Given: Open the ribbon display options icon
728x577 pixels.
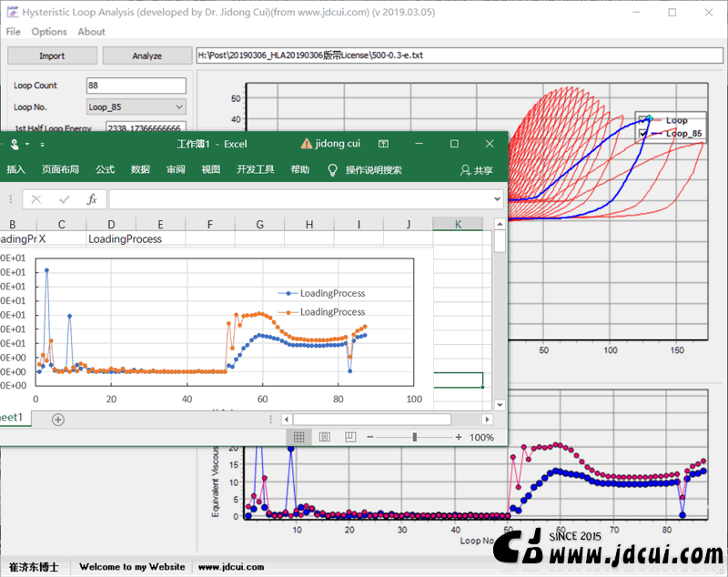Looking at the screenshot, I should (x=383, y=144).
